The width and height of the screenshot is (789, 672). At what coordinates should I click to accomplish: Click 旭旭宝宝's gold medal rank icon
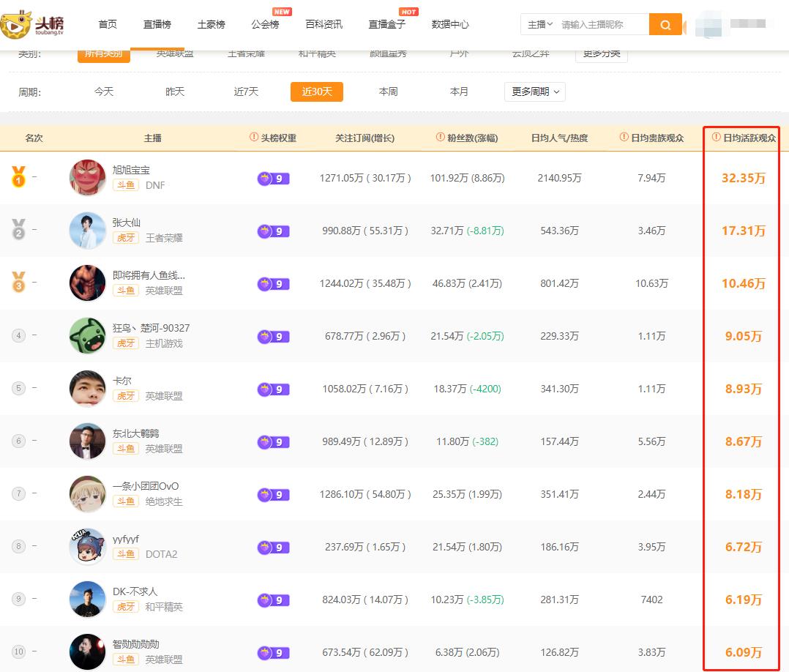tap(17, 172)
